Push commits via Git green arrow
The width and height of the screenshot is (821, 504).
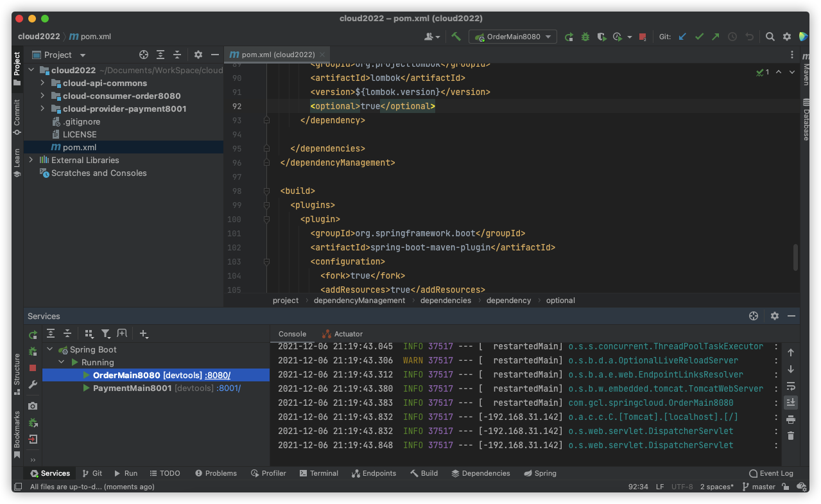tap(715, 37)
